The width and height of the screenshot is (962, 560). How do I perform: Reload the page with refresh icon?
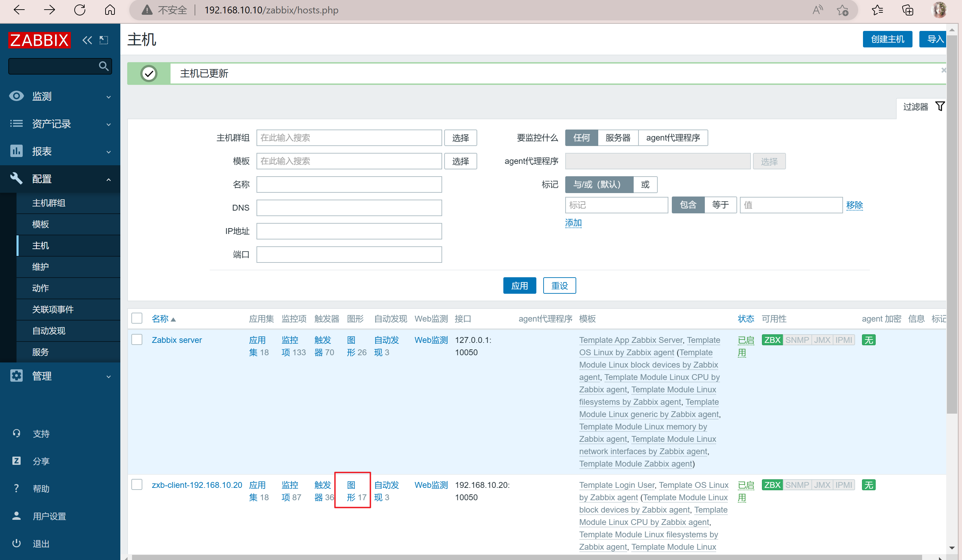point(80,10)
